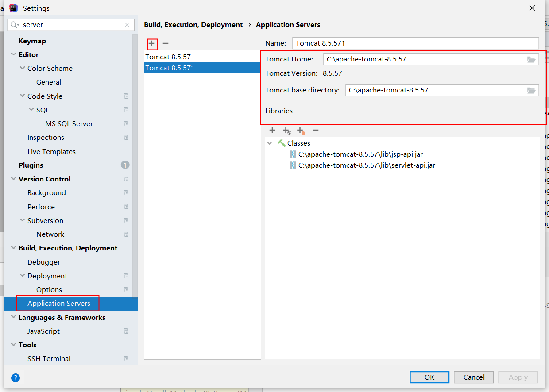This screenshot has width=549, height=392.
Task: Open help with question mark icon
Action: pyautogui.click(x=15, y=377)
